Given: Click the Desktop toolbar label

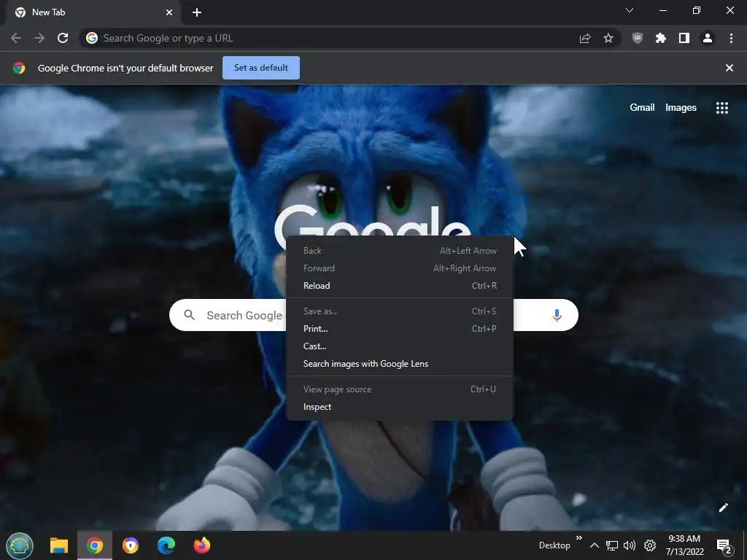Looking at the screenshot, I should [x=554, y=545].
